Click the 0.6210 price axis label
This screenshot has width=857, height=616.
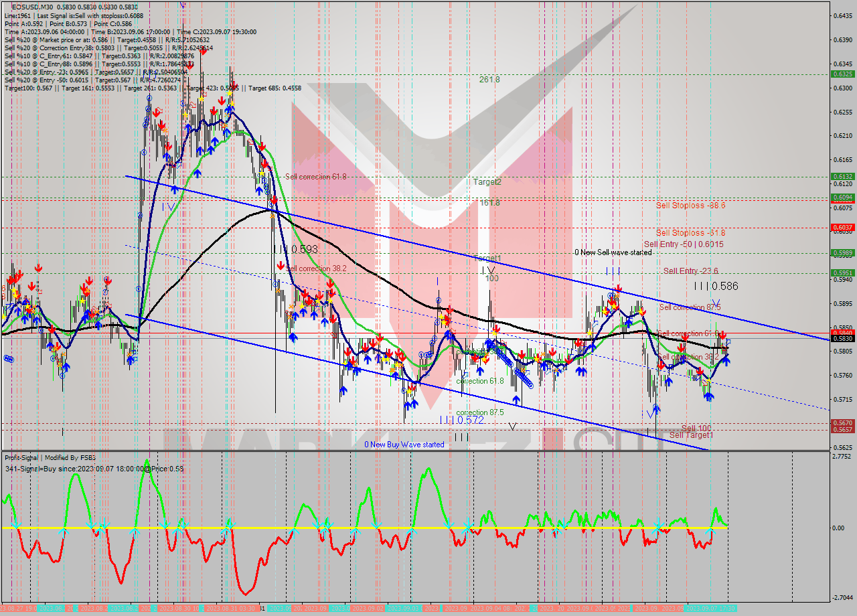(x=843, y=136)
